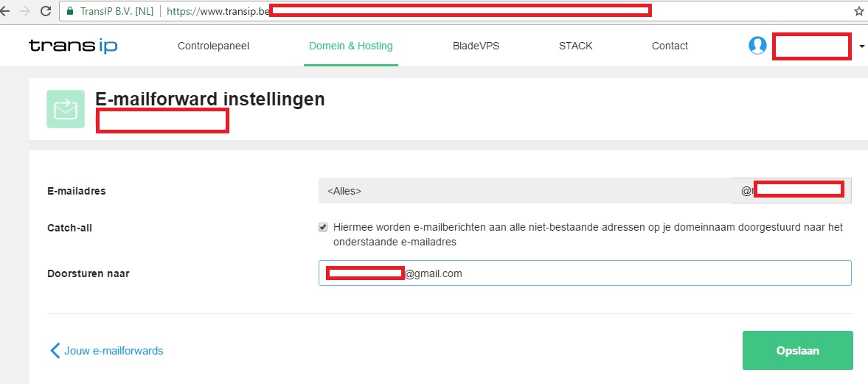This screenshot has width=868, height=384.
Task: Go to the BladeVPS section
Action: click(476, 46)
